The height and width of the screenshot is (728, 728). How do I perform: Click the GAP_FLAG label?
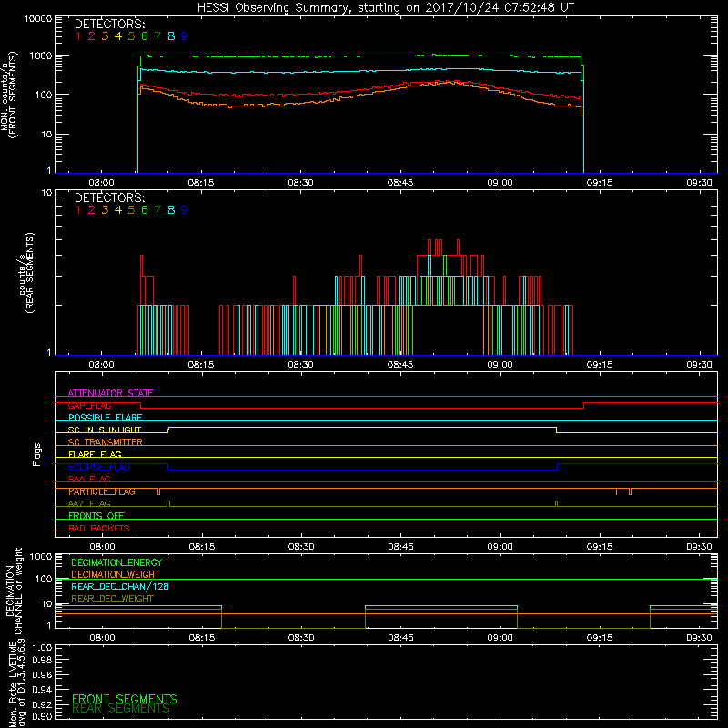[89, 405]
